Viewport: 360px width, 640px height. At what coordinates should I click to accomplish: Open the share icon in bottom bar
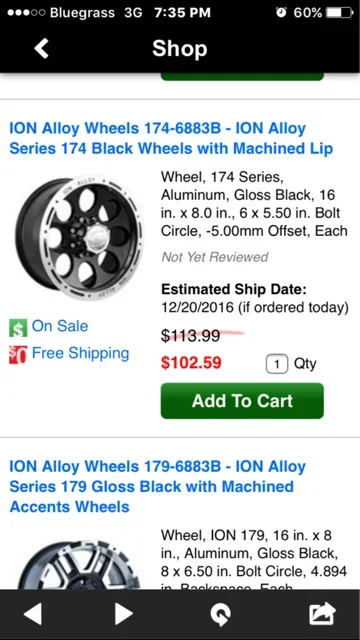pos(322,613)
